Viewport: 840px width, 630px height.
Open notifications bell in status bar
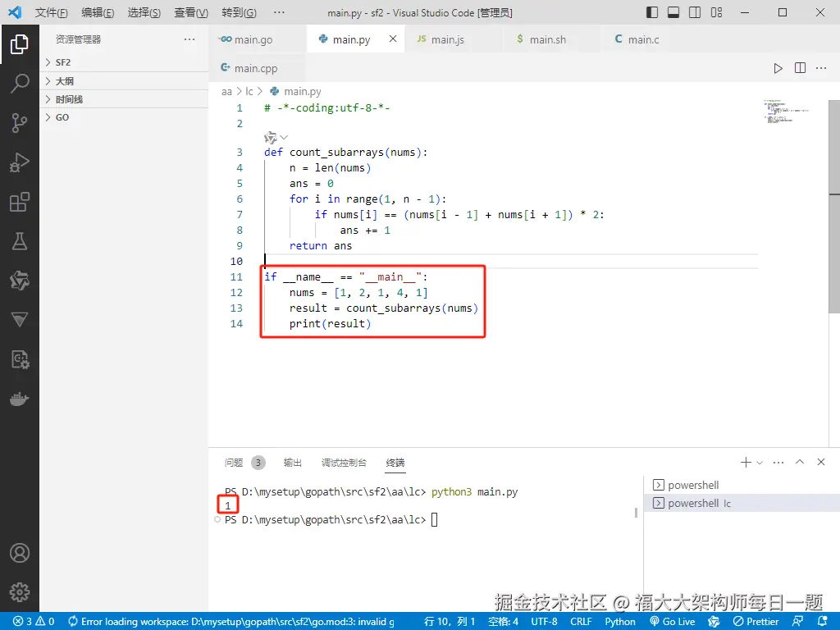[823, 622]
